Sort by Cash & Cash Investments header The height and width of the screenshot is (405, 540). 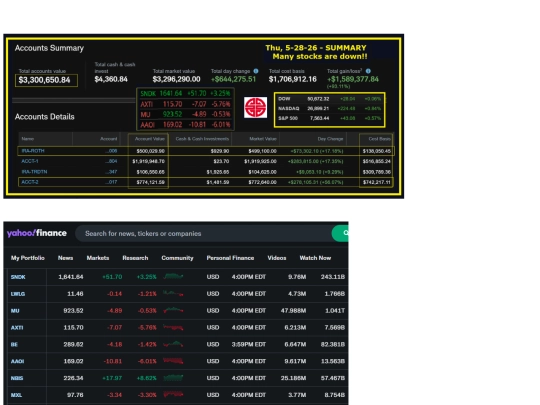pyautogui.click(x=202, y=139)
